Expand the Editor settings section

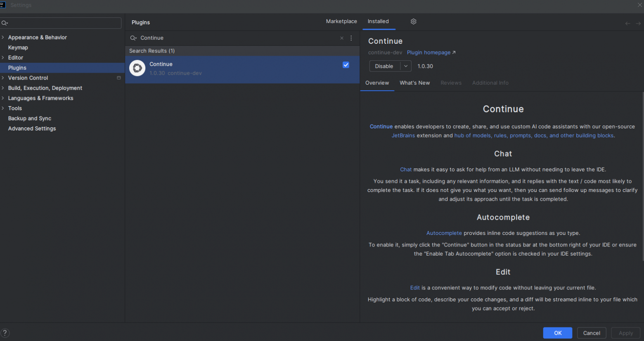[3, 57]
